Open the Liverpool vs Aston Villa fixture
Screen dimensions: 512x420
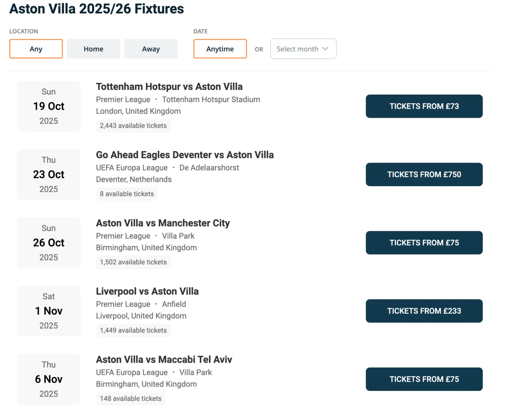point(147,291)
